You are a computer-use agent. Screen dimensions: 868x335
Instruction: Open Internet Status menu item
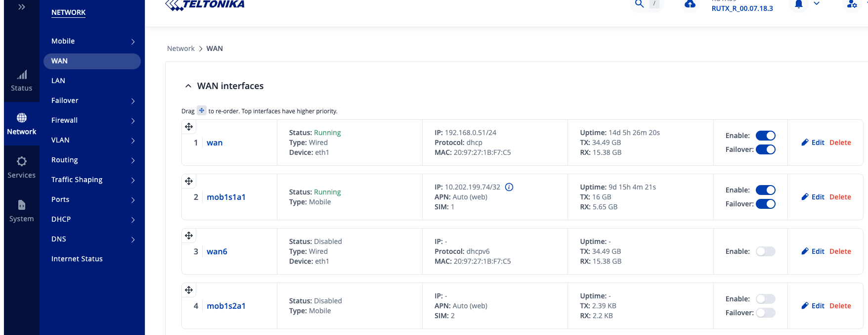coord(77,259)
